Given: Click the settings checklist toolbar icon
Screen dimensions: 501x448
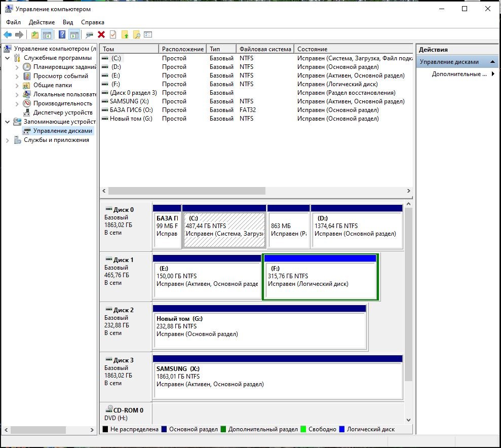Looking at the screenshot, I should [148, 34].
